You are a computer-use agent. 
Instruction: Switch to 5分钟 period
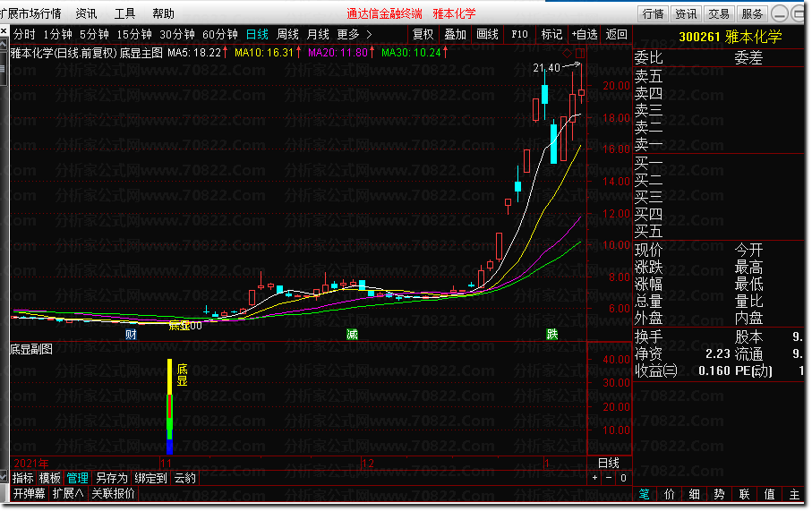pos(94,35)
